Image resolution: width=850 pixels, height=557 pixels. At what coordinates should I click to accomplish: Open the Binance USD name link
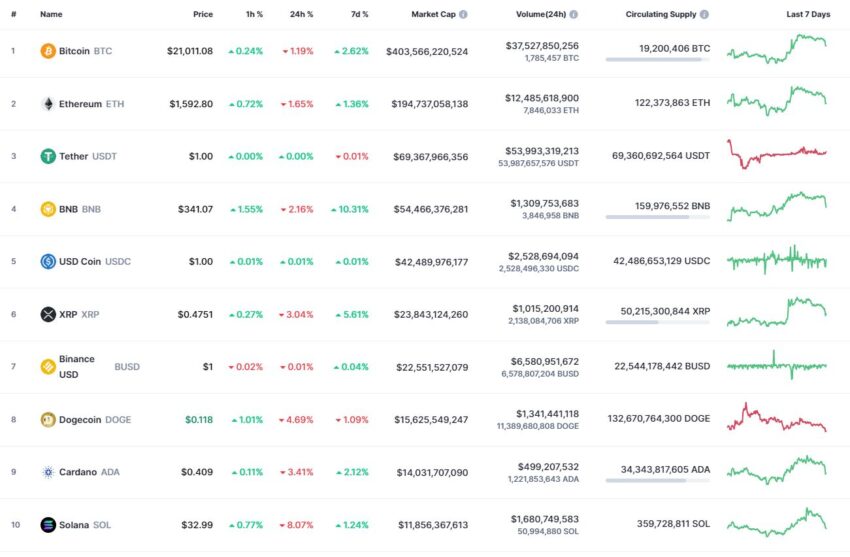(76, 367)
